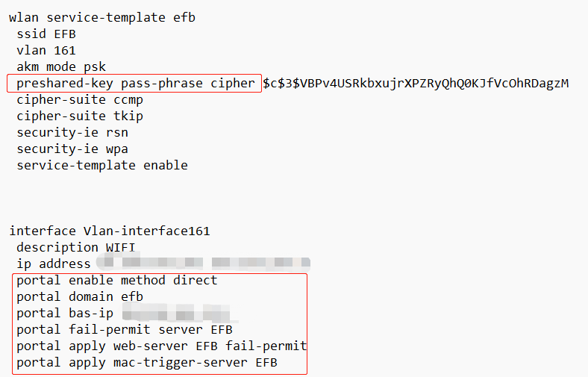Click the 'security-ie wpa' line
This screenshot has height=377, width=588.
pyautogui.click(x=72, y=149)
